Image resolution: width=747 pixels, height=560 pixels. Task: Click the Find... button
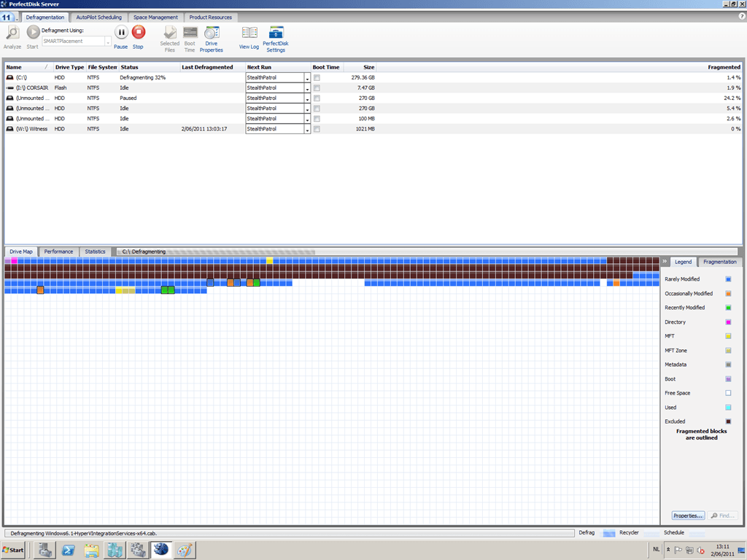(x=723, y=516)
